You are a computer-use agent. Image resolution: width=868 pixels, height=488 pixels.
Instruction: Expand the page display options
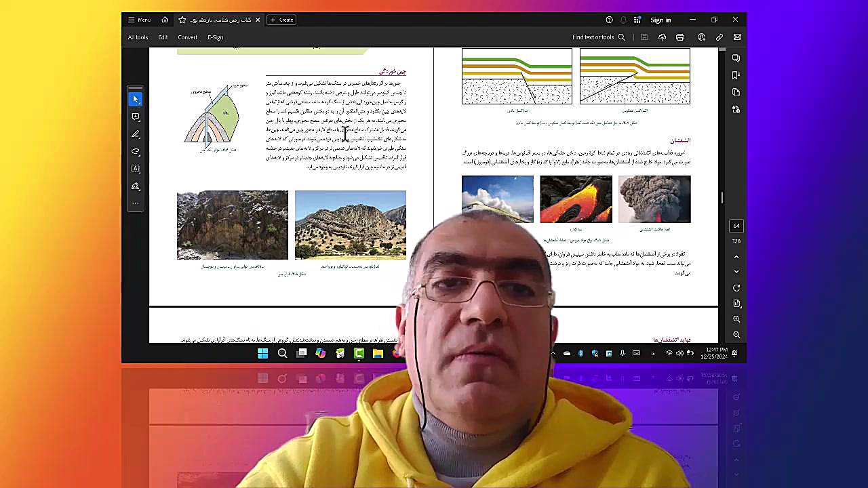tap(736, 304)
